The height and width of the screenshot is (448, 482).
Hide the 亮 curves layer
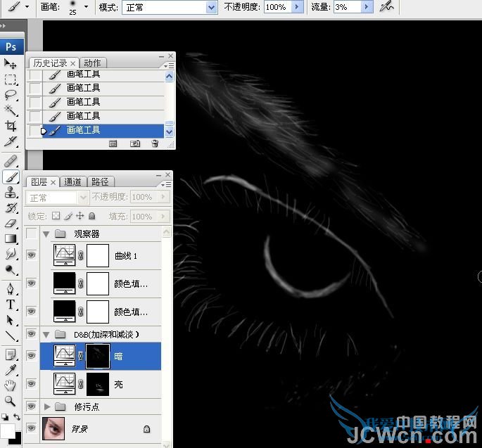pyautogui.click(x=32, y=384)
